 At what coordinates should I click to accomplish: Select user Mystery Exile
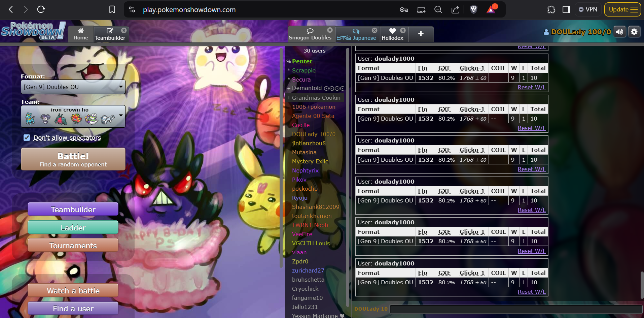click(310, 161)
